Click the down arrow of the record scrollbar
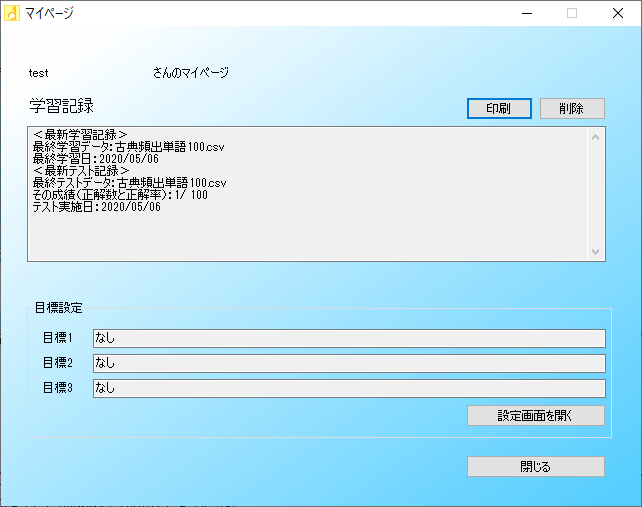The width and height of the screenshot is (642, 507). coord(596,252)
